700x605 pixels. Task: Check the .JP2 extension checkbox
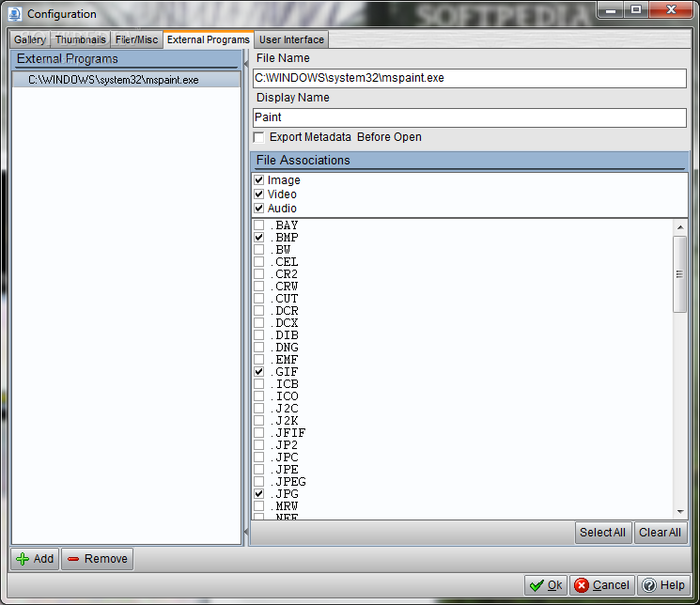coord(259,444)
